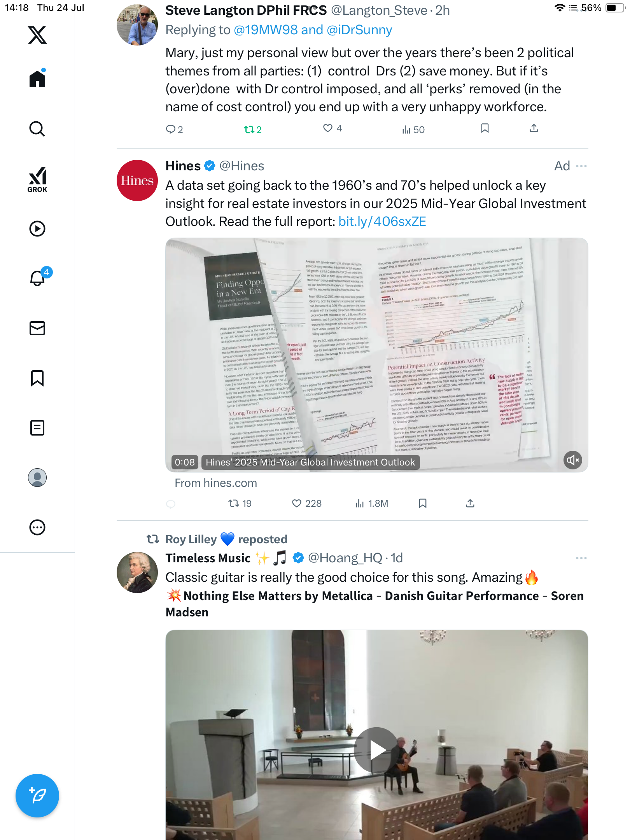Open the Grok assistant in sidebar
The width and height of the screenshot is (630, 840).
37,179
